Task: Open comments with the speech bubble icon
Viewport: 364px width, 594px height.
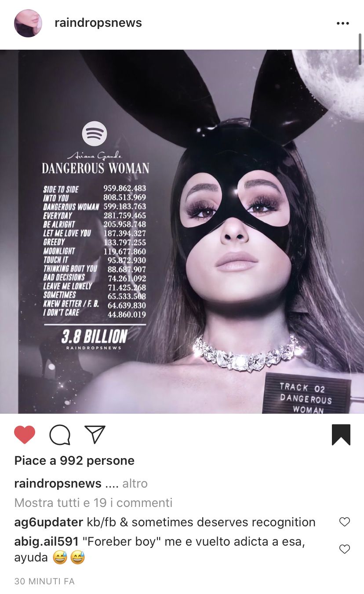Action: coord(60,435)
